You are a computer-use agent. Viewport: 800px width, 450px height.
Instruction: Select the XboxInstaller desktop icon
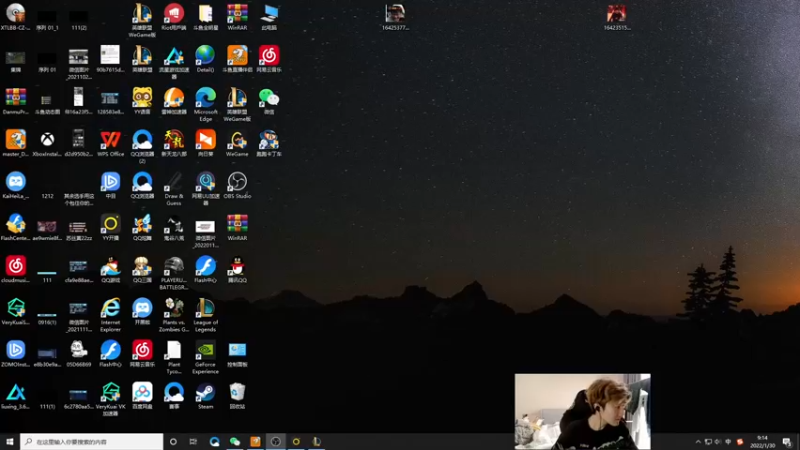coord(47,143)
